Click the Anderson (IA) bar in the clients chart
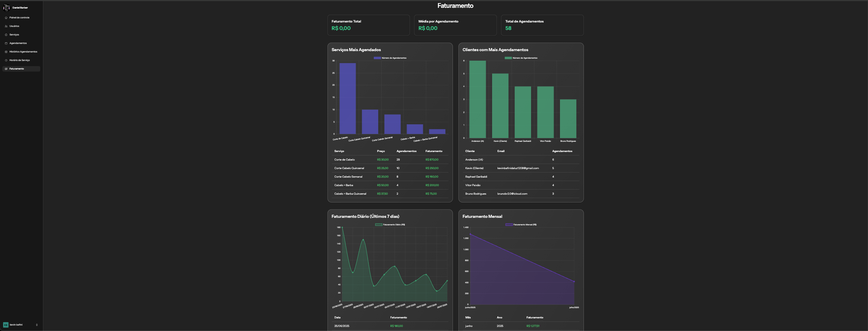This screenshot has width=868, height=331. click(477, 99)
